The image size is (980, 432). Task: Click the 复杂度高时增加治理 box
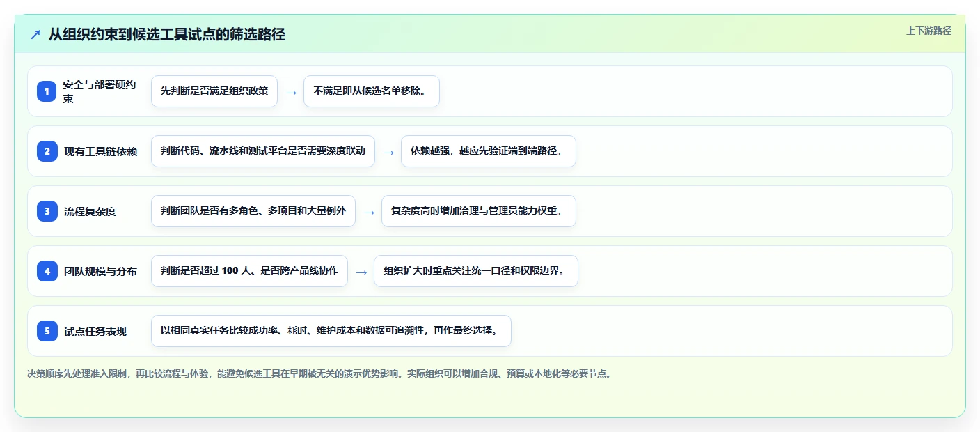tap(479, 211)
